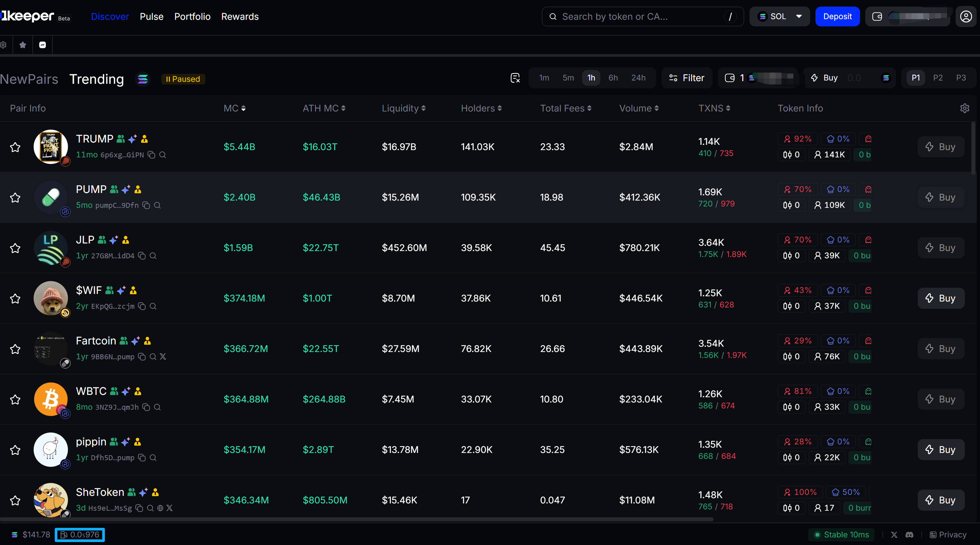
Task: Click the blocklist filter icon near timeframes
Action: pos(515,78)
